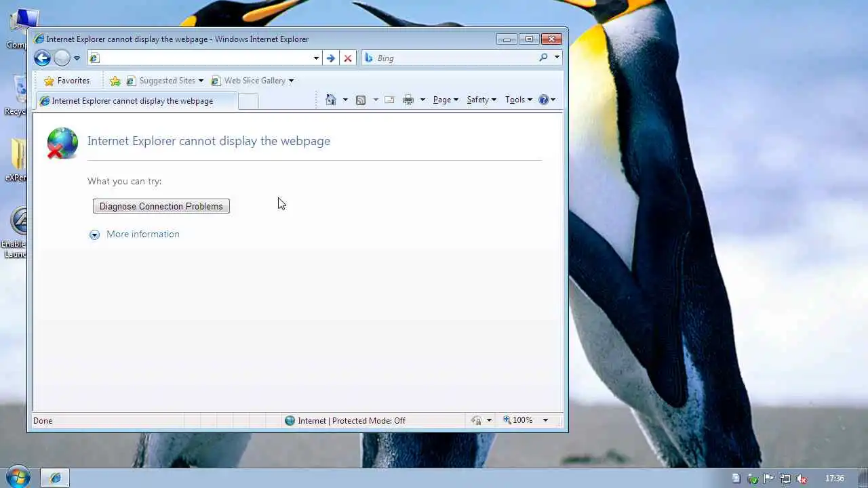
Task: Go back with the Back arrow button
Action: pos(42,58)
